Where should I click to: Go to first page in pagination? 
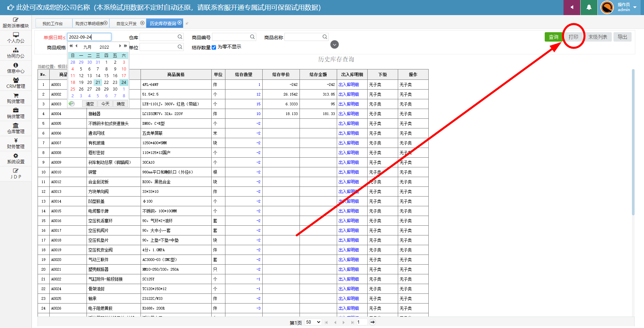click(326, 322)
